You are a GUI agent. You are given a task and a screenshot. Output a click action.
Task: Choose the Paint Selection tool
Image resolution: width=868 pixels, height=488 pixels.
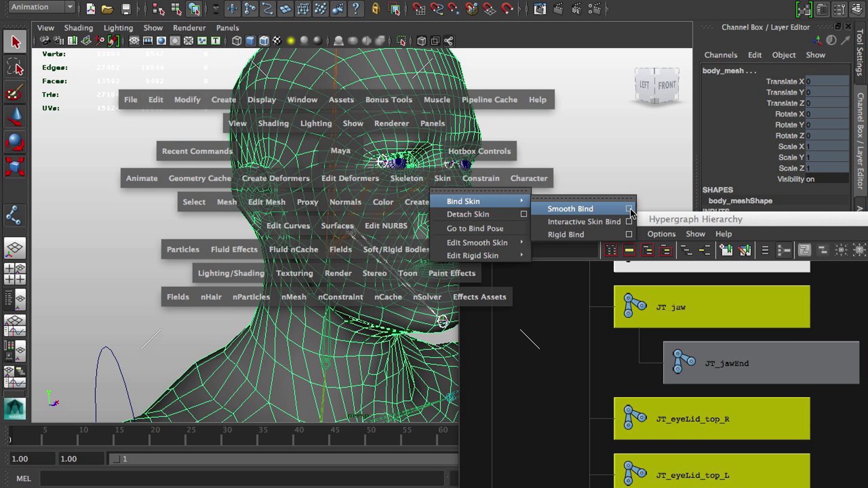(15, 92)
